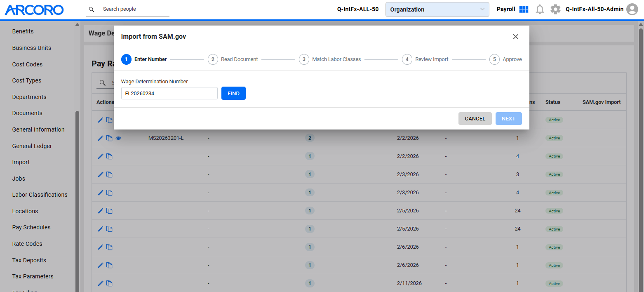Viewport: 644px width, 292px height.
Task: Open Tax Parameters in the sidebar
Action: (33, 276)
